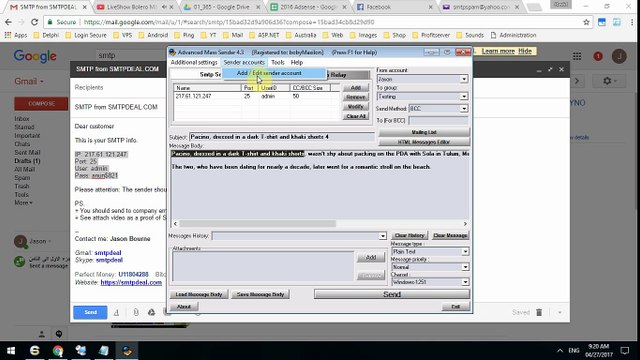The image size is (640, 360).
Task: Click Clear History button
Action: pyautogui.click(x=409, y=236)
